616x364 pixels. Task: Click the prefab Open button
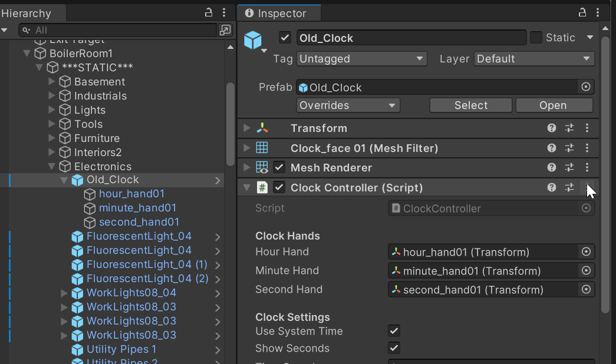tap(553, 105)
